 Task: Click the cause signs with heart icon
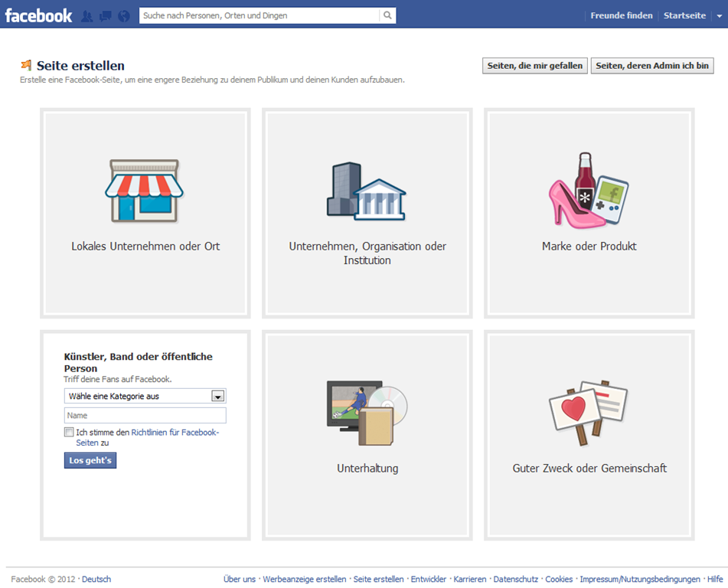point(588,413)
